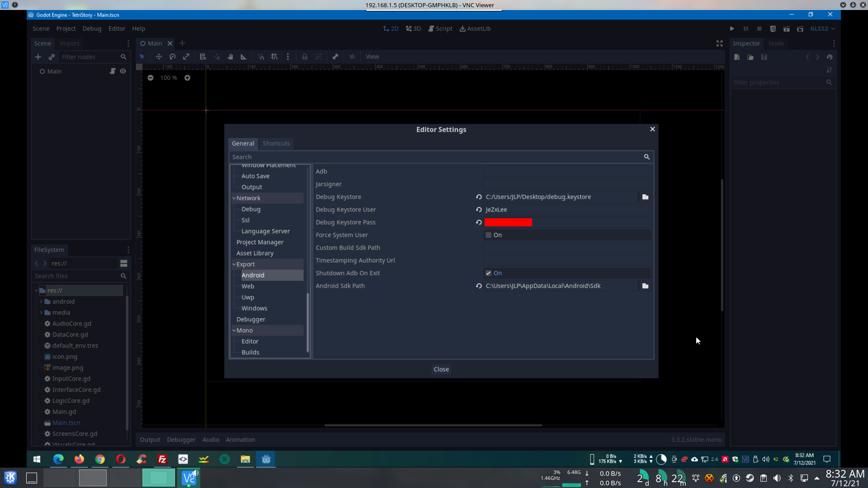Select the Pan mode hand tool
The height and width of the screenshot is (488, 868).
[x=230, y=56]
